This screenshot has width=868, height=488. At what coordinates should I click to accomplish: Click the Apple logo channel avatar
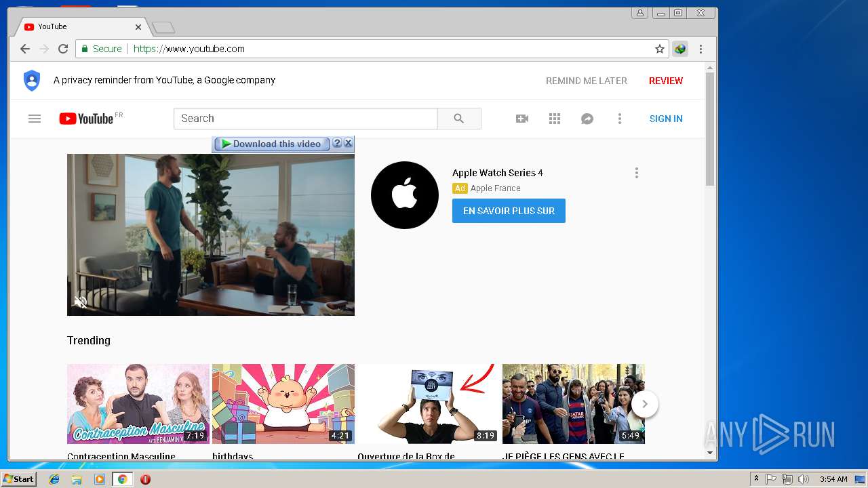[x=405, y=195]
